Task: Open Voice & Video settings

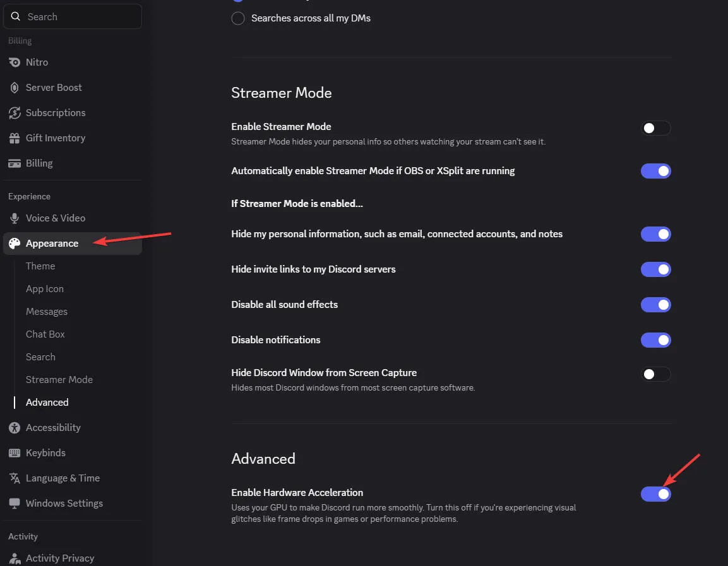Action: click(72, 218)
